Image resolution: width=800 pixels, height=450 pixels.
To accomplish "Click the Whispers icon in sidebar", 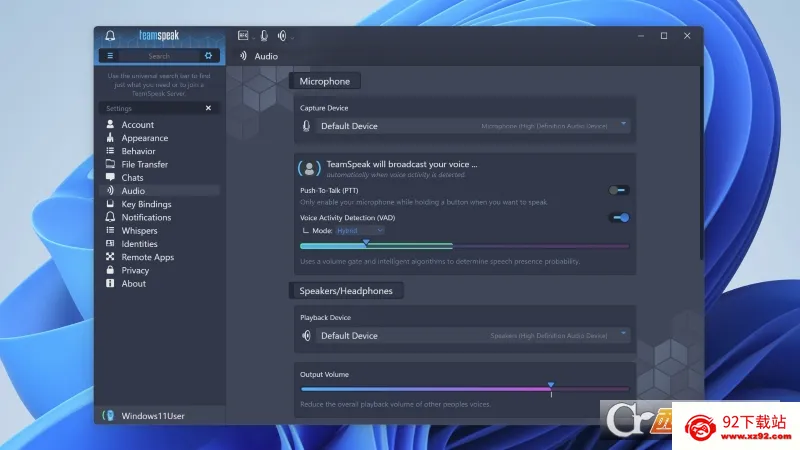I will 110,230.
